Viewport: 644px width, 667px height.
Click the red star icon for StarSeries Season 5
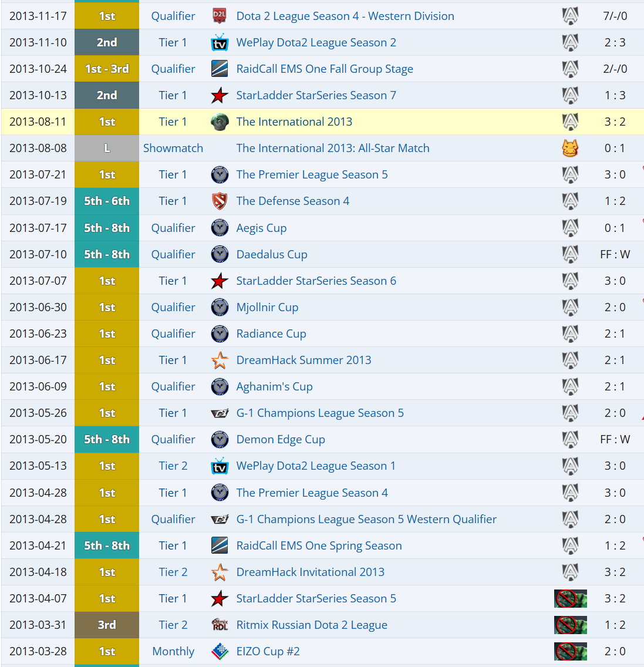[220, 598]
